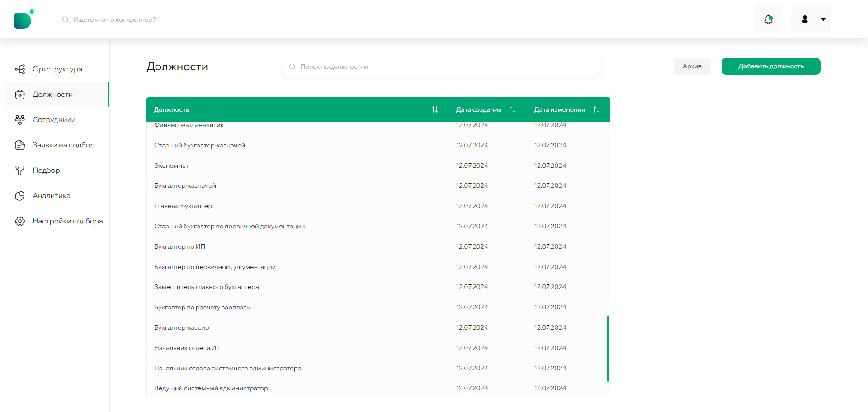This screenshot has width=868, height=412.
Task: Click the user profile icon
Action: point(805,19)
